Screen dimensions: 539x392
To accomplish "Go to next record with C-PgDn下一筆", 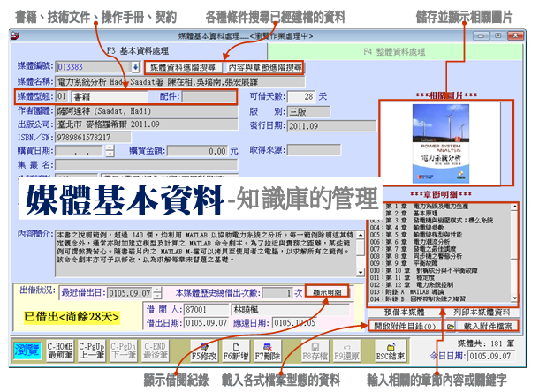I will 123,351.
